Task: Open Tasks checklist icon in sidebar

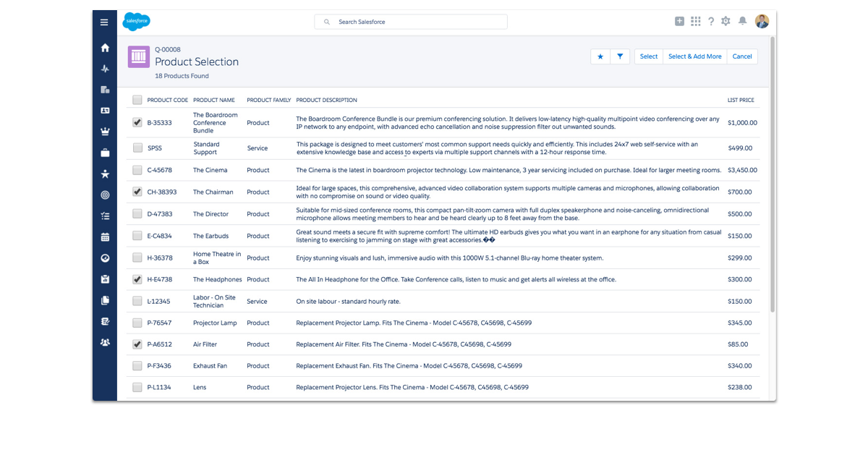Action: click(x=105, y=216)
